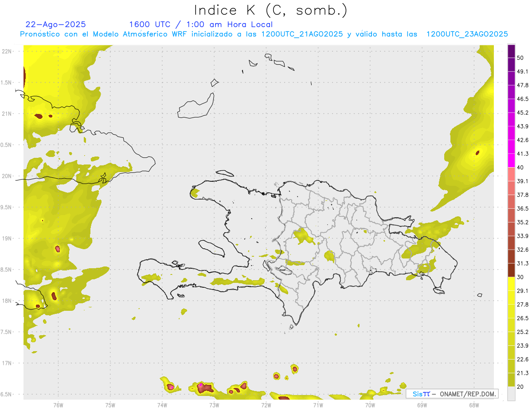Pick the salmon swatch between 39.1 and 40
Viewport: 532px width, 411px height.
[x=512, y=174]
